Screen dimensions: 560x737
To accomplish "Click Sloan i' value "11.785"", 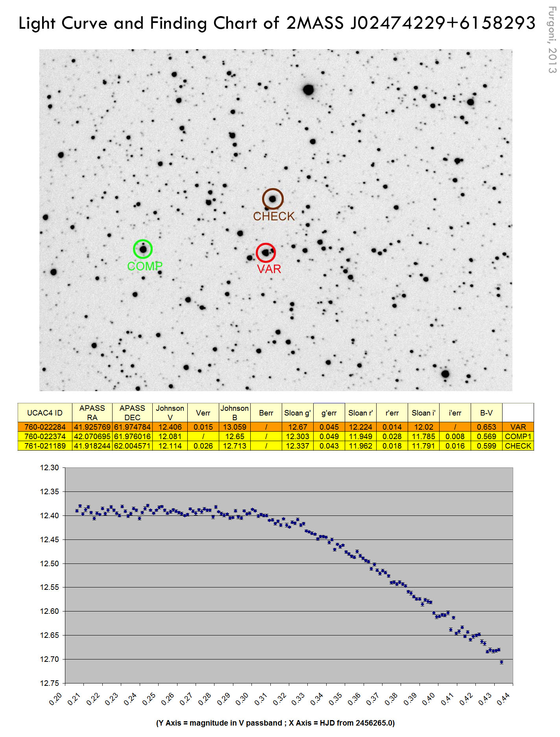I will 423,436.
